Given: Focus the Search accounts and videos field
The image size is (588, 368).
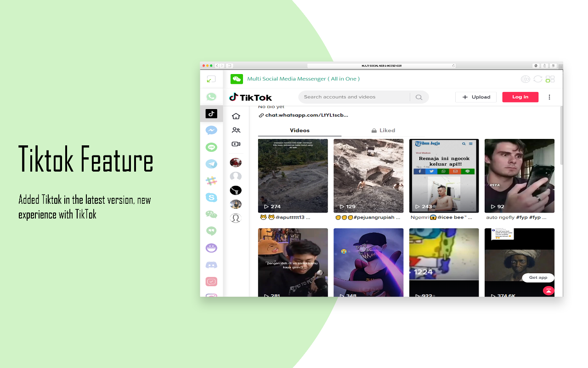Looking at the screenshot, I should (x=356, y=97).
